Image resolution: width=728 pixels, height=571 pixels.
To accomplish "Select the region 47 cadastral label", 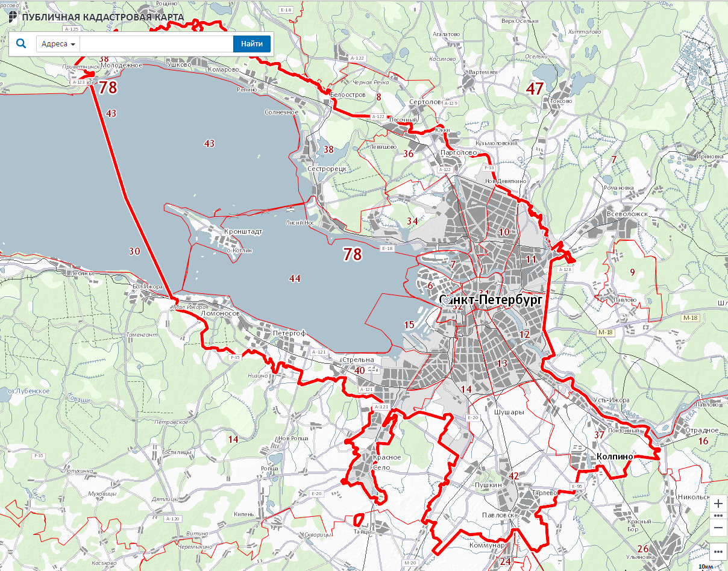I will [535, 89].
